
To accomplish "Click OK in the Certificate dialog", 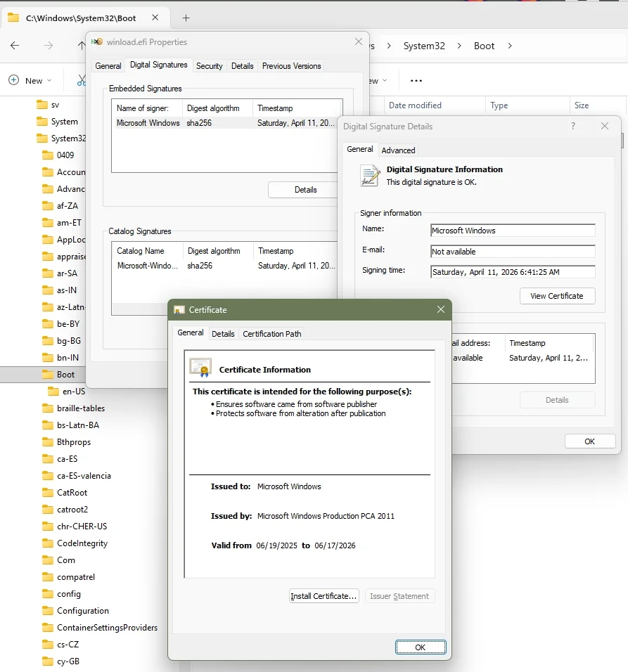I will 420,647.
